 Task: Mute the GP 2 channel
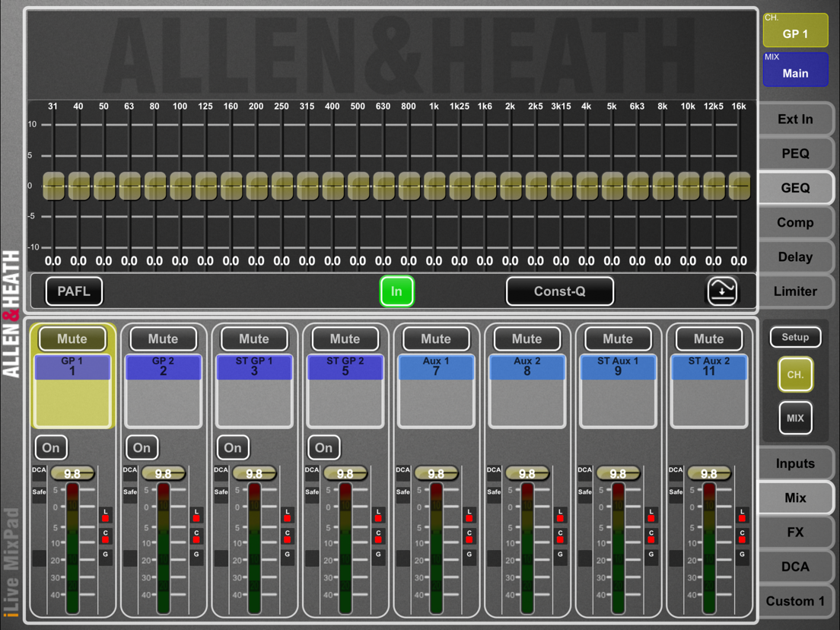click(x=164, y=339)
